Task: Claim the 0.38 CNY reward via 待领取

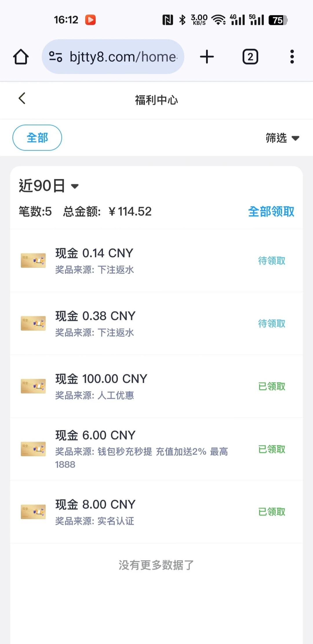Action: coord(272,324)
